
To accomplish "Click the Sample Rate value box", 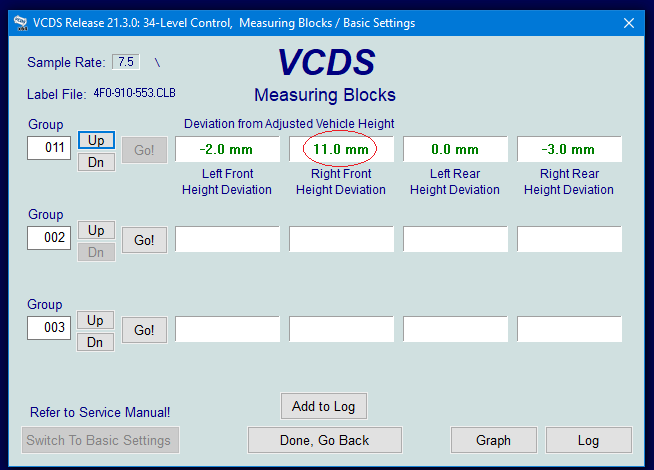I will (126, 62).
